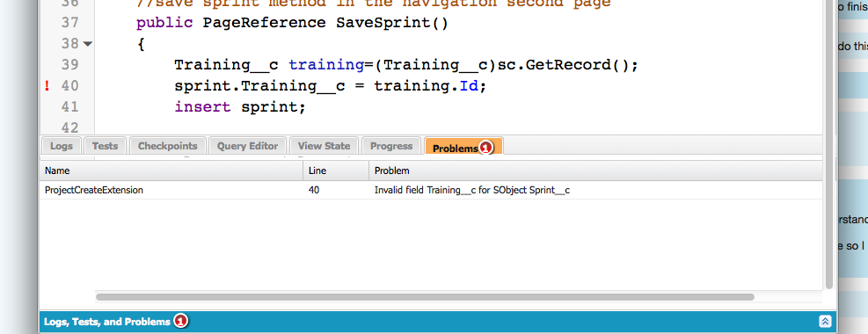Select the Problems tab

[x=463, y=147]
